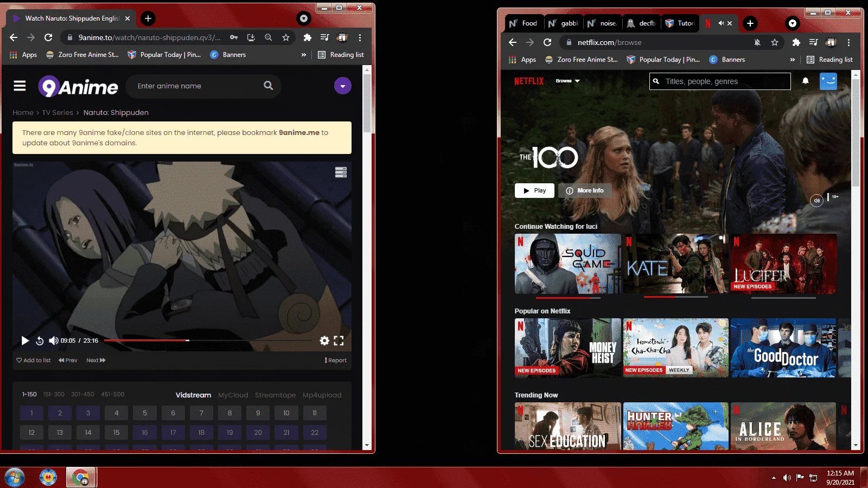
Task: Select the Vidstream server tab
Action: (x=193, y=395)
